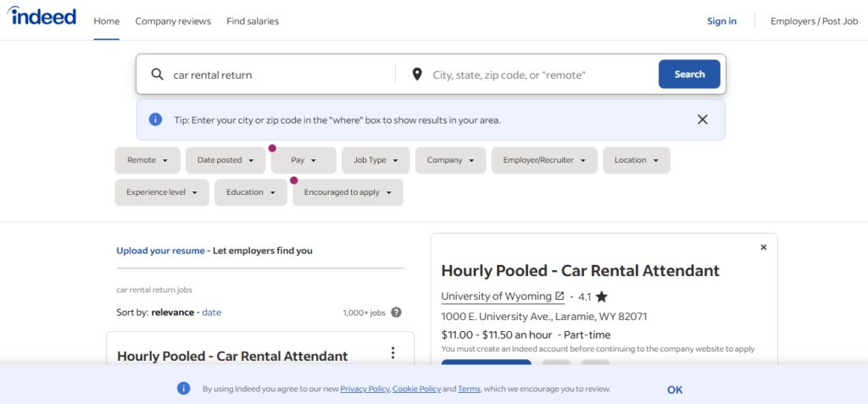Open Company reviews page
Viewport: 868px width, 404px height.
click(x=173, y=21)
